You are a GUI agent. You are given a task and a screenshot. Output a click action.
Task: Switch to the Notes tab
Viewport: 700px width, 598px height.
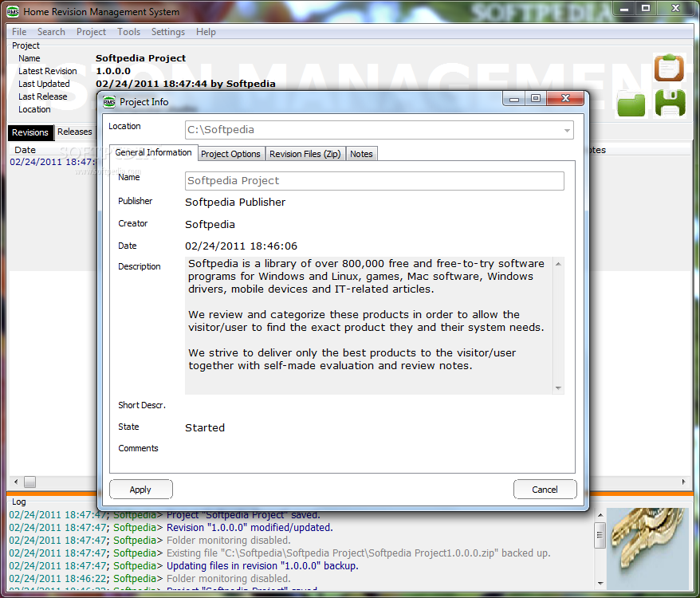pos(361,154)
